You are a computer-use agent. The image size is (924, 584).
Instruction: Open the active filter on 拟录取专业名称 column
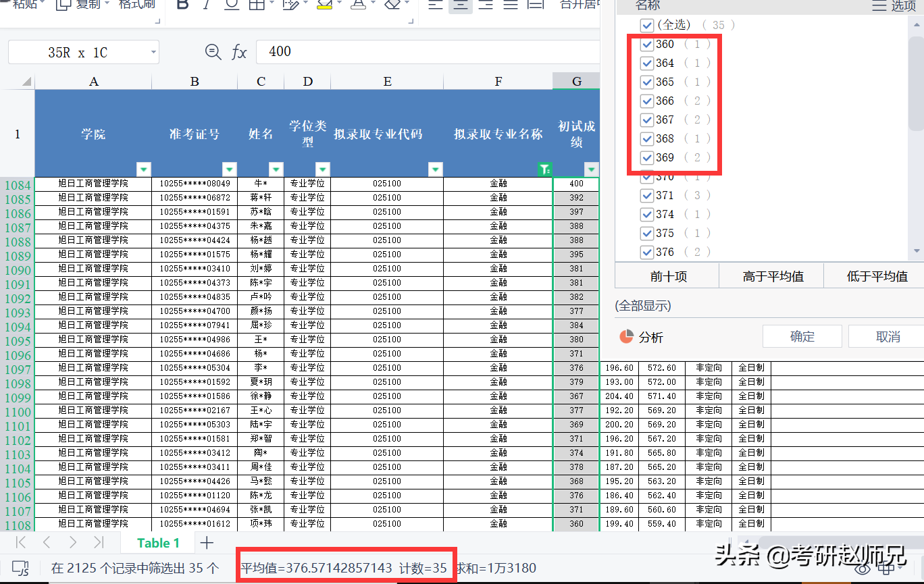[545, 169]
